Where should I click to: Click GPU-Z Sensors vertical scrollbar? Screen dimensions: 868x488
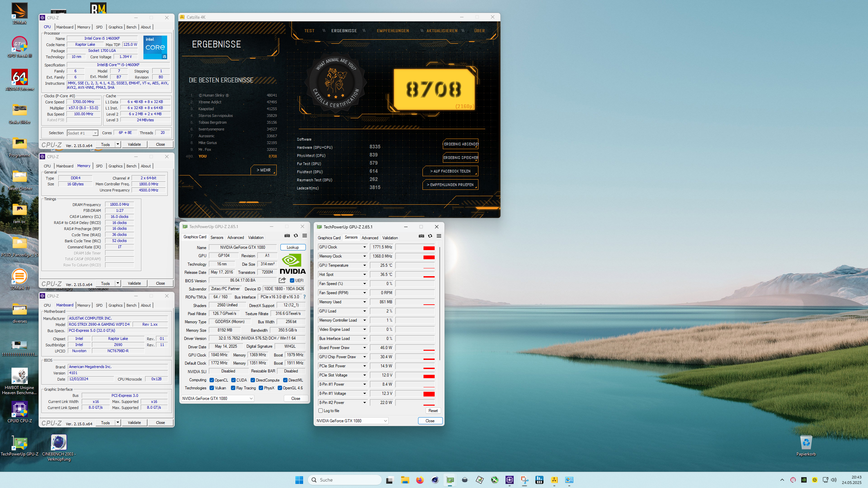[x=440, y=303]
